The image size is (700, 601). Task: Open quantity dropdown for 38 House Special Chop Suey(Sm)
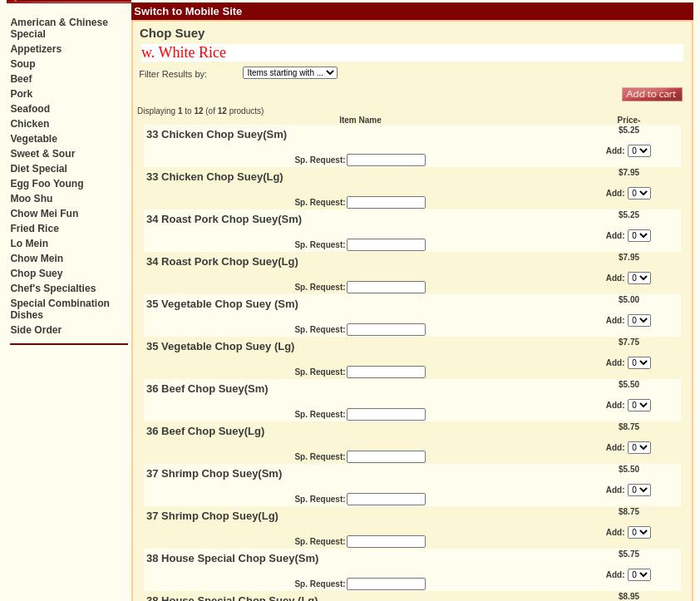pyautogui.click(x=638, y=575)
